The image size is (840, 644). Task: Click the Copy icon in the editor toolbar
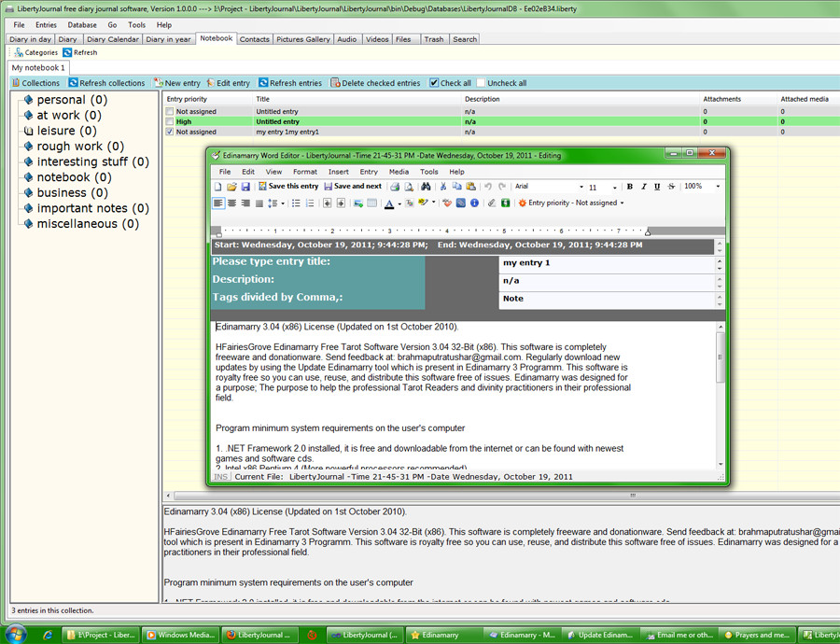pyautogui.click(x=457, y=187)
